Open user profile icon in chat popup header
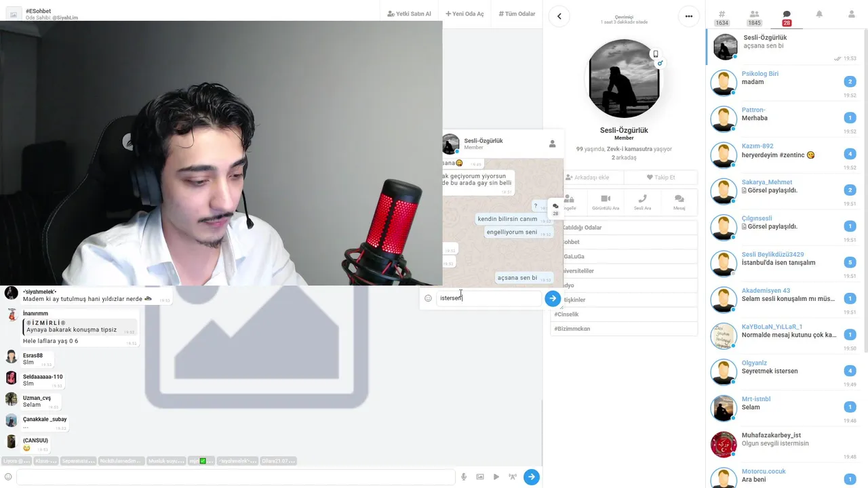868x488 pixels. (x=553, y=144)
